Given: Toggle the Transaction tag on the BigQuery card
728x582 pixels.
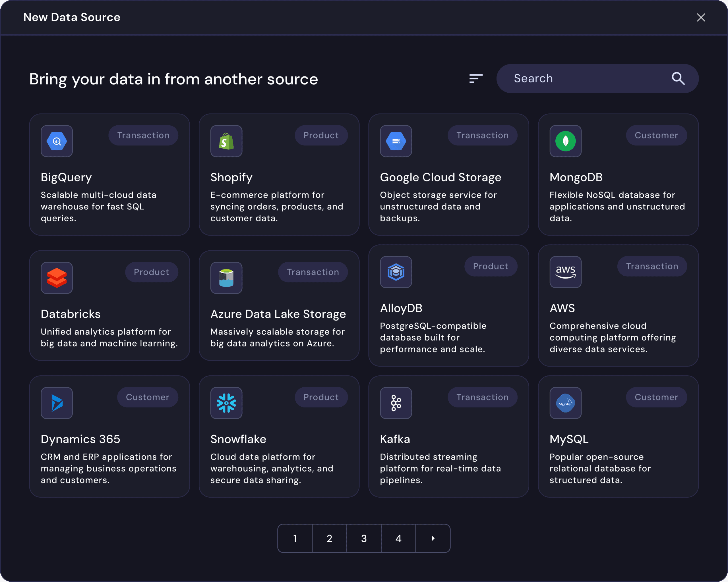Looking at the screenshot, I should click(x=143, y=135).
